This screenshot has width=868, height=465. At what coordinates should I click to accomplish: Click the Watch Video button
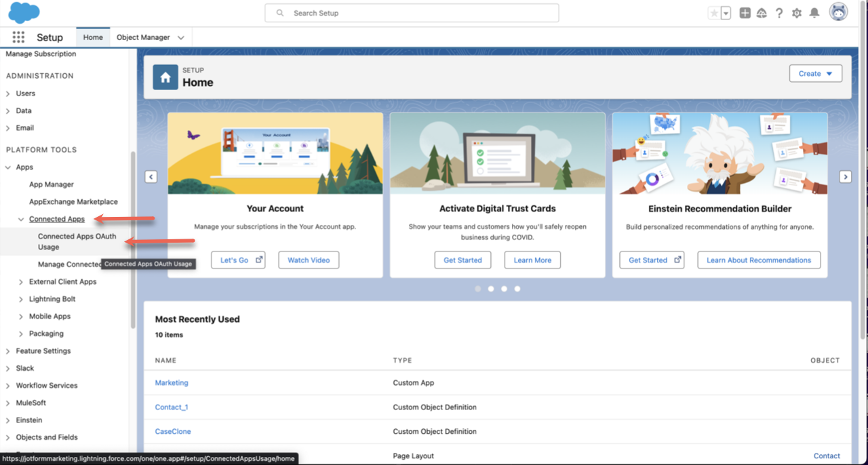[x=309, y=260]
